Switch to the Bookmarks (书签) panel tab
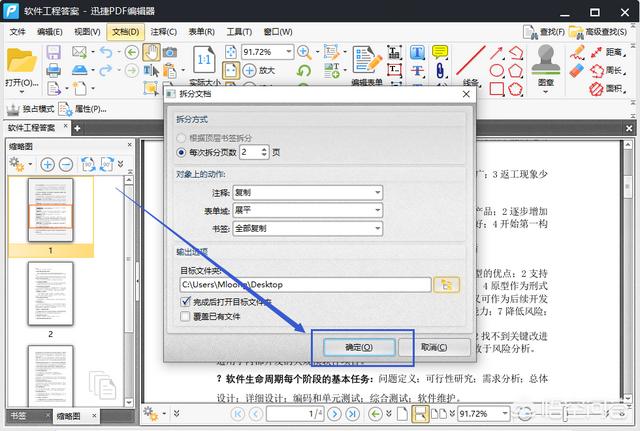This screenshot has height=431, width=640. (x=18, y=415)
